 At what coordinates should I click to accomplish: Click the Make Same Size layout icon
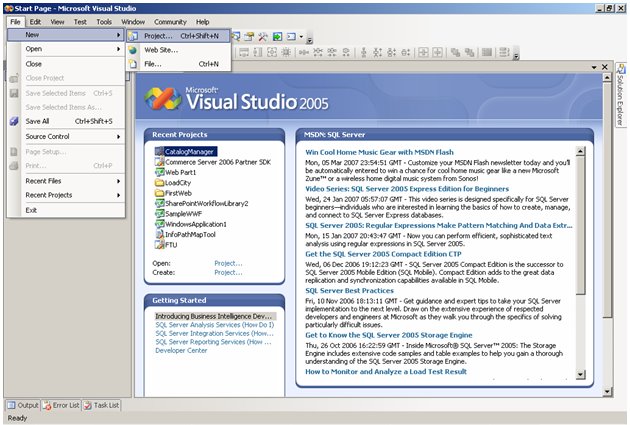tap(272, 52)
